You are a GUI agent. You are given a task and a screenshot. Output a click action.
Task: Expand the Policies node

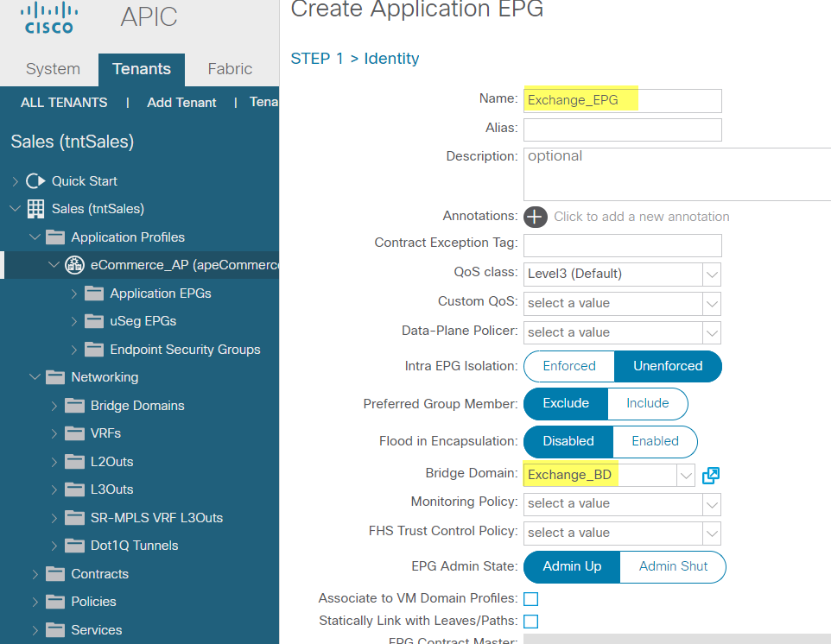35,602
